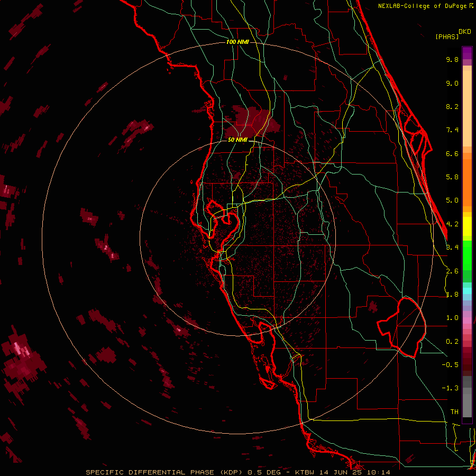Viewport: 476px width, 476px height.
Task: Click the 0.5 DEG elevation text
Action: point(264,472)
